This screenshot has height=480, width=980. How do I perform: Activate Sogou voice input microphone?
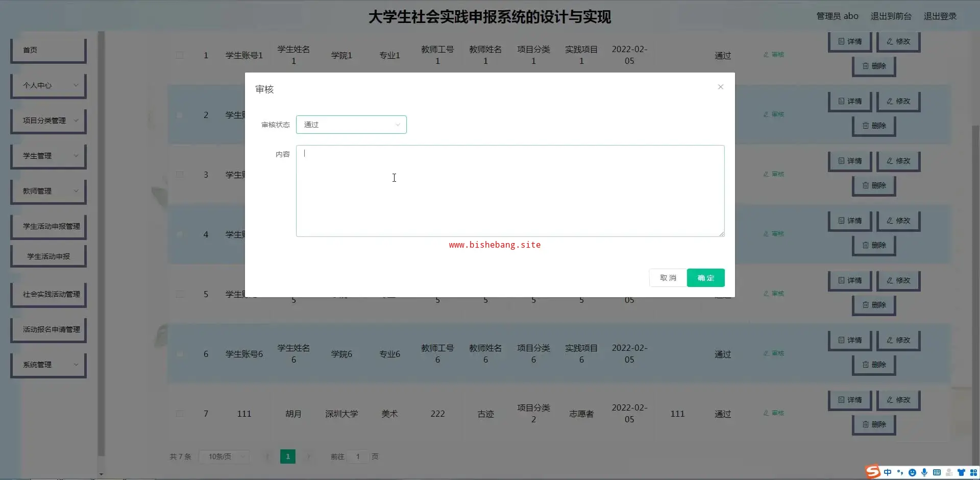[x=924, y=472]
